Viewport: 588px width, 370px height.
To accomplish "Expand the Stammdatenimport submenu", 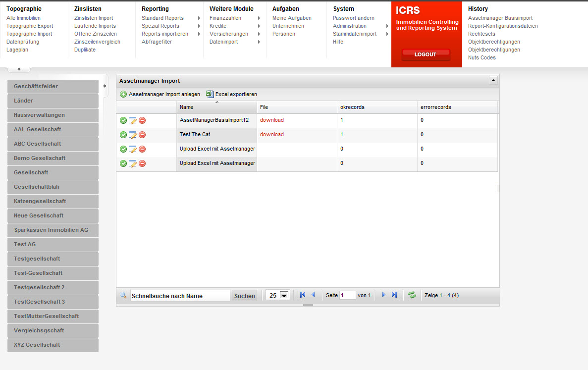I will (x=387, y=34).
